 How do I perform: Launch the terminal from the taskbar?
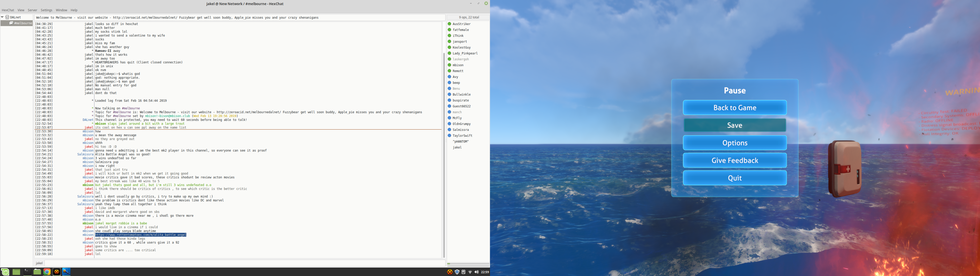(27, 272)
